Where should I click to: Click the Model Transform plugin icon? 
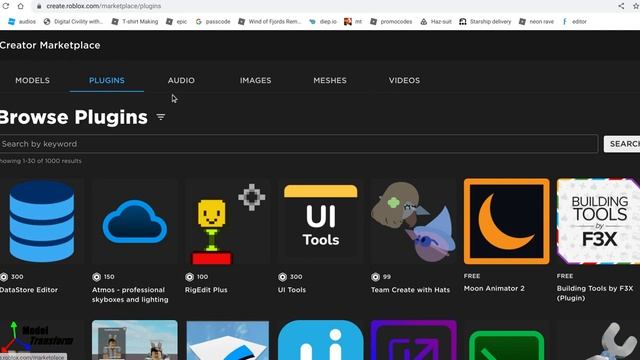coord(42,340)
